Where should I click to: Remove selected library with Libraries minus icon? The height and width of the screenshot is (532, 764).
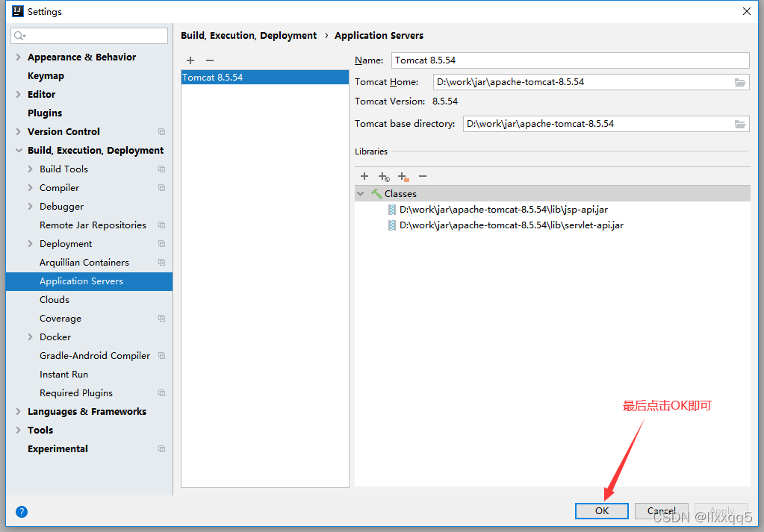(x=423, y=176)
